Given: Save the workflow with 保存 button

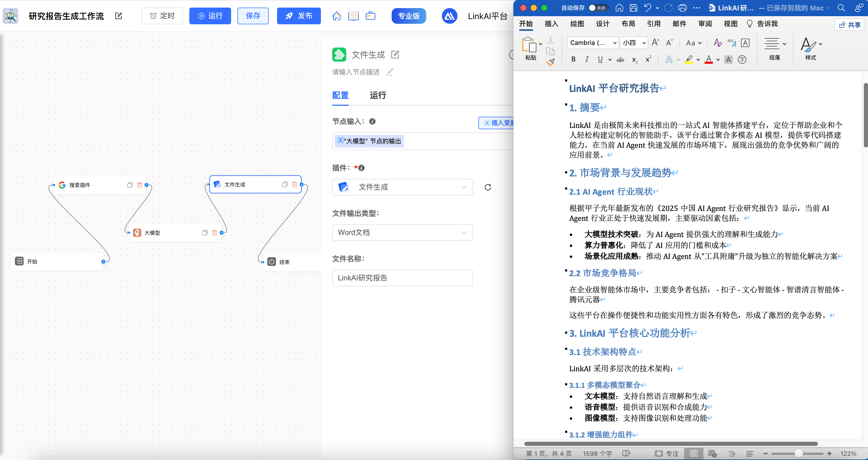Looking at the screenshot, I should [x=253, y=16].
